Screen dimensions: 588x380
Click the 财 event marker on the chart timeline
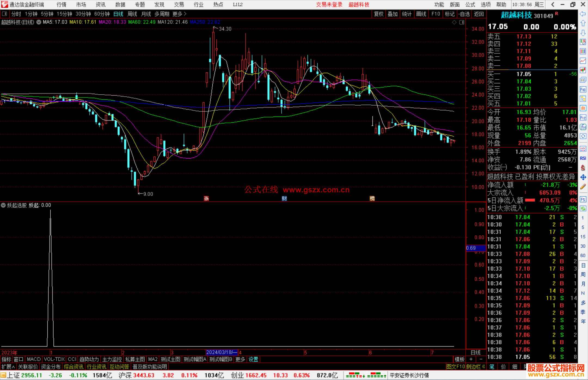pos(284,199)
